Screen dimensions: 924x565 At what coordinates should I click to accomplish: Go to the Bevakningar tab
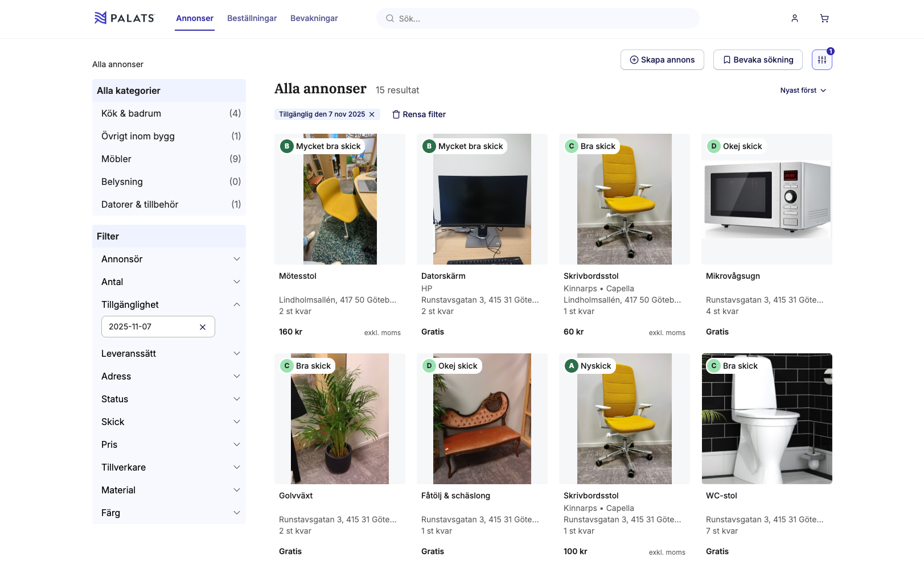coord(314,18)
